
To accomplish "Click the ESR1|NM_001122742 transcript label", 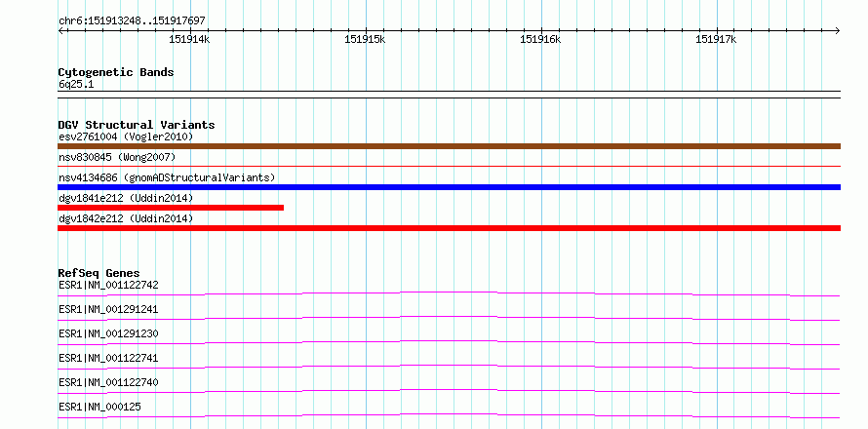I will coord(108,285).
